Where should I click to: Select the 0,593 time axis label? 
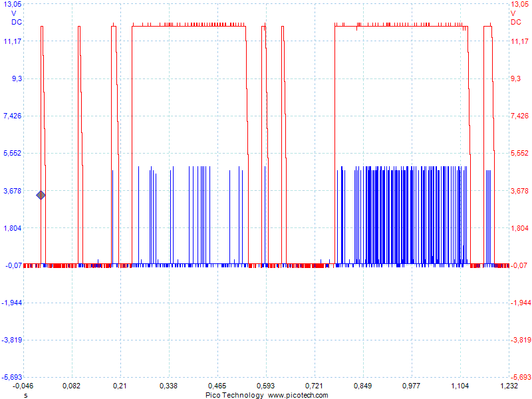[265, 386]
